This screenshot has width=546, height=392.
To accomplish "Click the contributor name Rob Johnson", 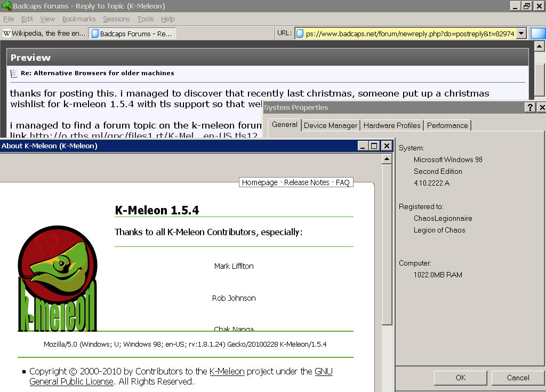I will click(x=234, y=298).
